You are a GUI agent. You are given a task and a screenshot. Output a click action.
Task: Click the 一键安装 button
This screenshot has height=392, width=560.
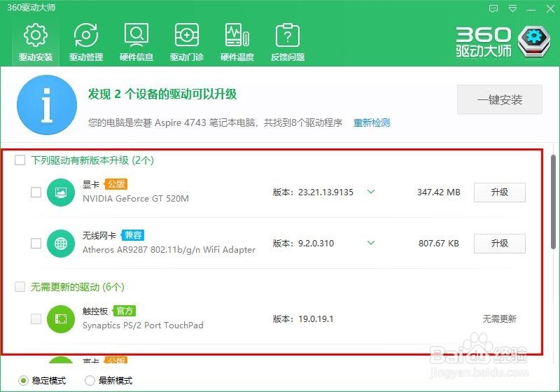[500, 99]
